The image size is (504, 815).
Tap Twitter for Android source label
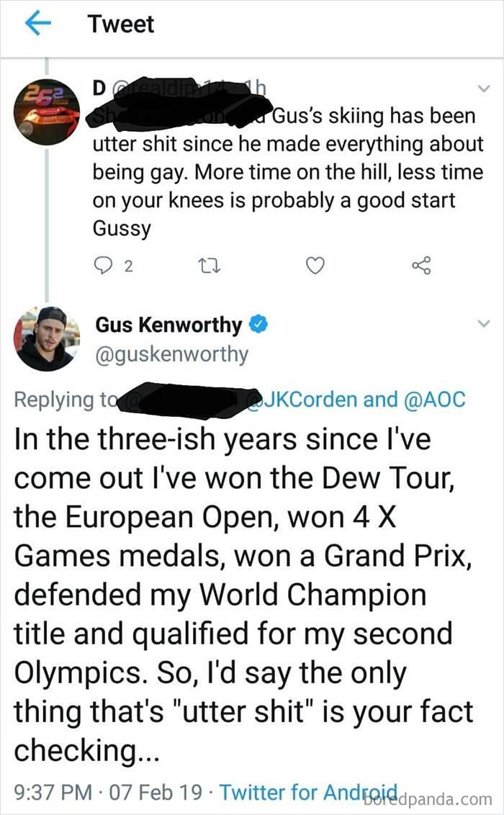pyautogui.click(x=307, y=792)
